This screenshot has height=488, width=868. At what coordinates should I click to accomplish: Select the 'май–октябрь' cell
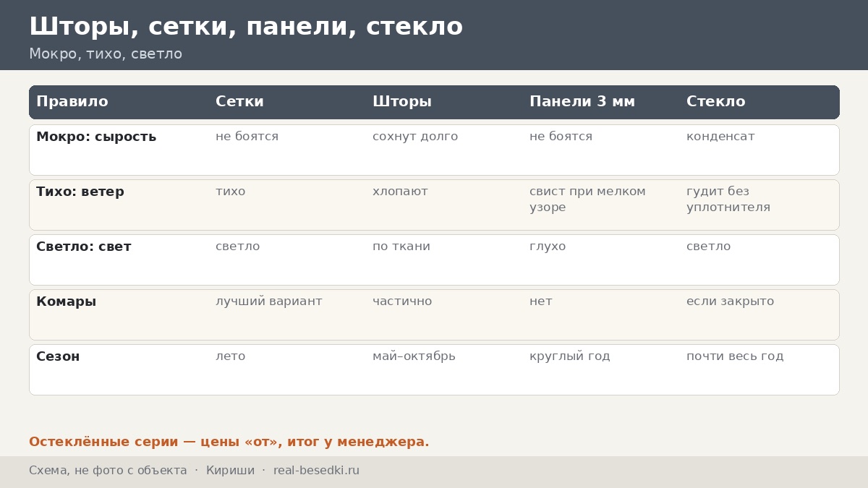click(414, 356)
